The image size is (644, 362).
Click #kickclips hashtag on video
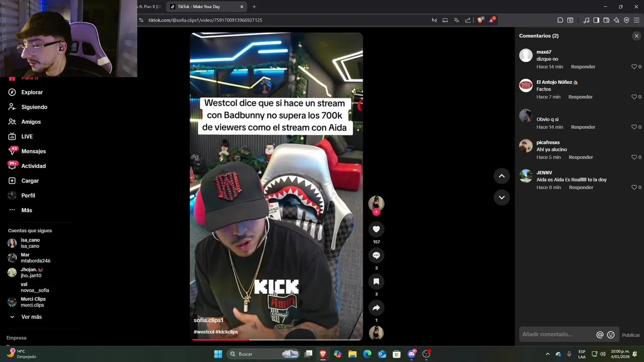(227, 332)
